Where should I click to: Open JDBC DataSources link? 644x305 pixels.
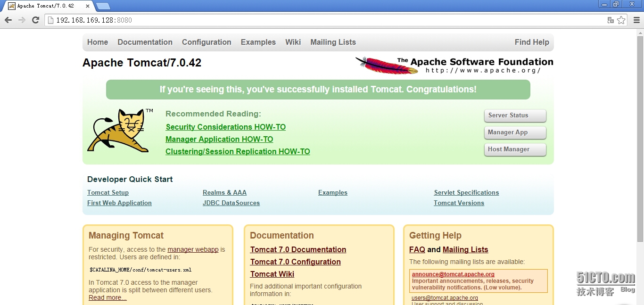[231, 203]
